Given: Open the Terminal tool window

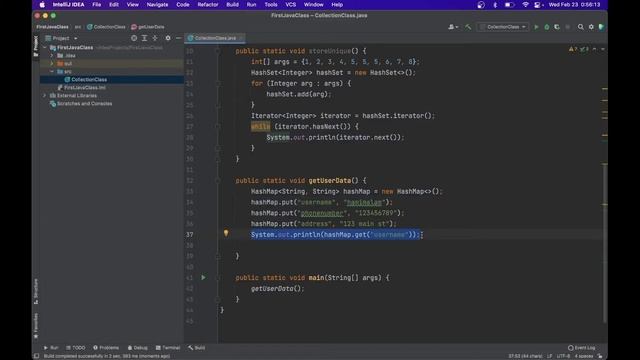Looking at the screenshot, I should [167, 348].
